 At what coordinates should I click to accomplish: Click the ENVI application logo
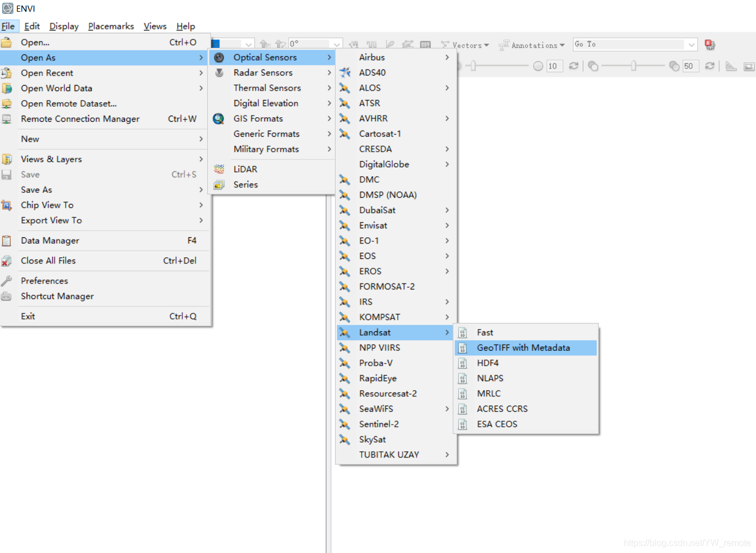point(8,8)
